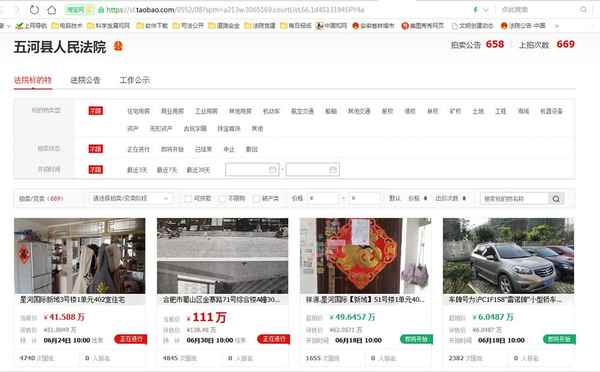Open the black-and-white building photo listing
Viewport: 600px width, 372px height.
[x=222, y=256]
